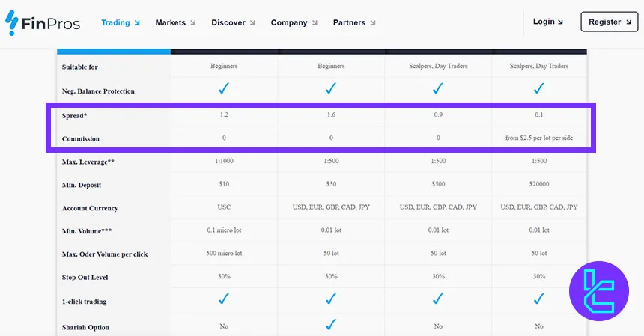Open the Partners menu
The height and width of the screenshot is (336, 644).
pos(354,22)
